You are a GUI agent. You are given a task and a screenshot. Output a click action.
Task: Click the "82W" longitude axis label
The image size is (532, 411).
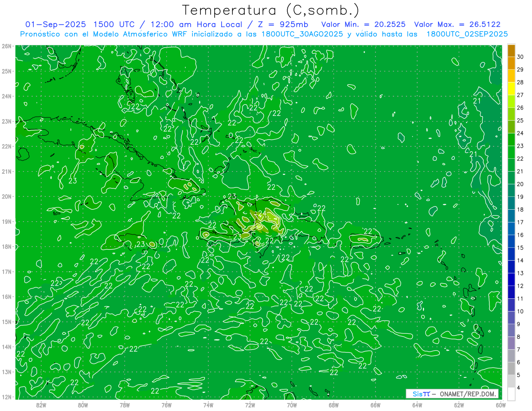[41, 405]
